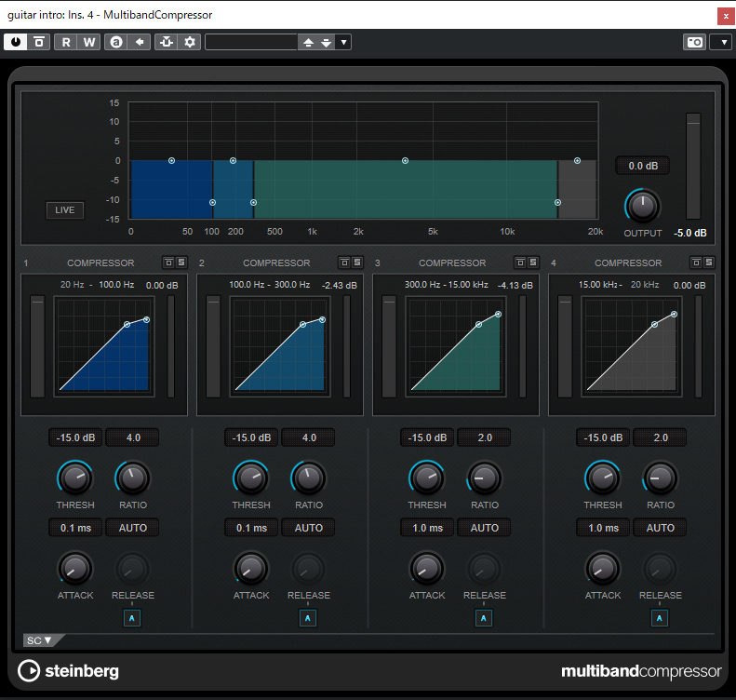Image resolution: width=736 pixels, height=700 pixels.
Task: Click band 3 RATIO knob
Action: (485, 478)
